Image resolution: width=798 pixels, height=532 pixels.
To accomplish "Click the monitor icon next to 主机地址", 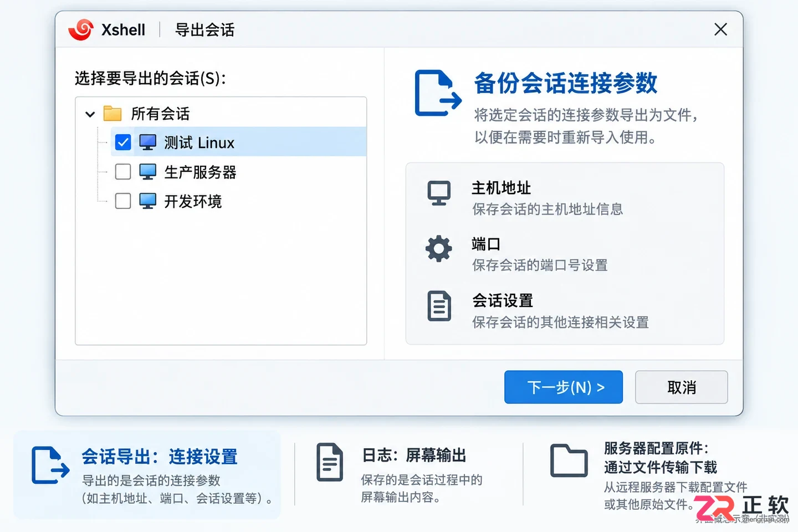I will [439, 193].
